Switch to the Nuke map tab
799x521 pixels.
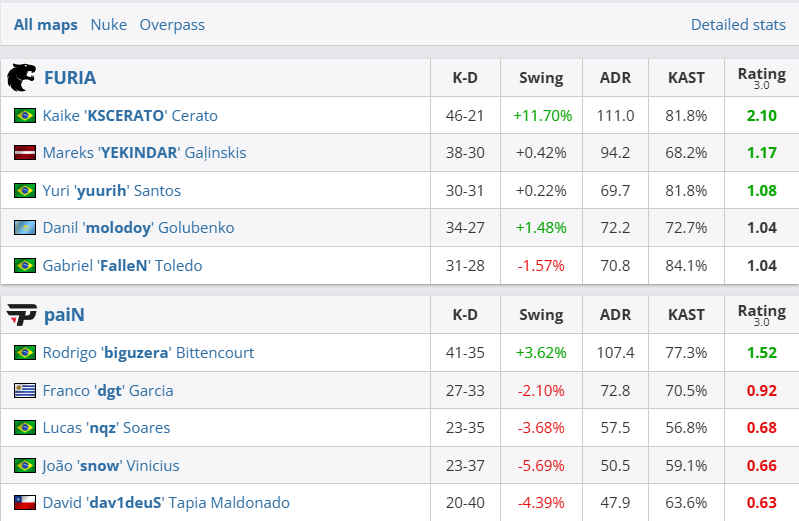[108, 25]
